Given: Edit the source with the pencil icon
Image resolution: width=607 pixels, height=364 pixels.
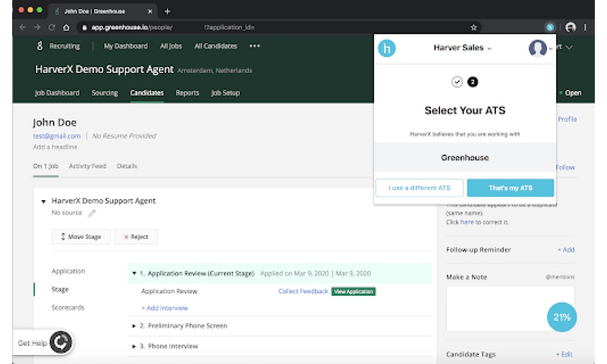Looking at the screenshot, I should [x=92, y=213].
